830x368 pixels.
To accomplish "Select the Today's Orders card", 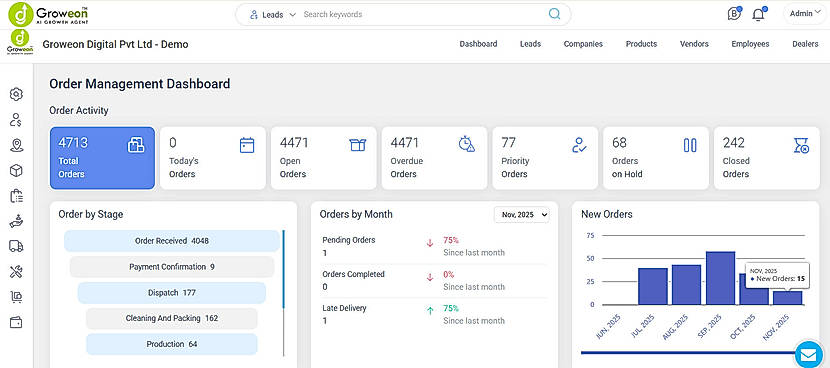I will point(213,158).
